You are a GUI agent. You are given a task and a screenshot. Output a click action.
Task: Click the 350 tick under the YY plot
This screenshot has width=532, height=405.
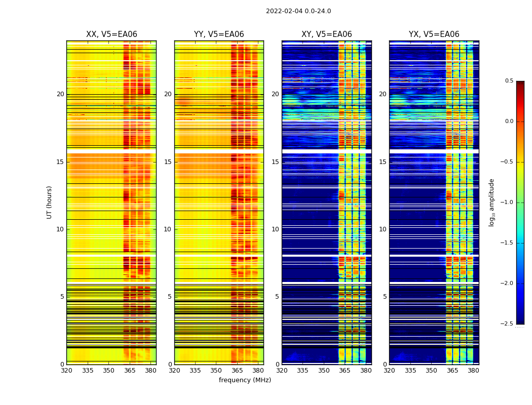tap(216, 371)
